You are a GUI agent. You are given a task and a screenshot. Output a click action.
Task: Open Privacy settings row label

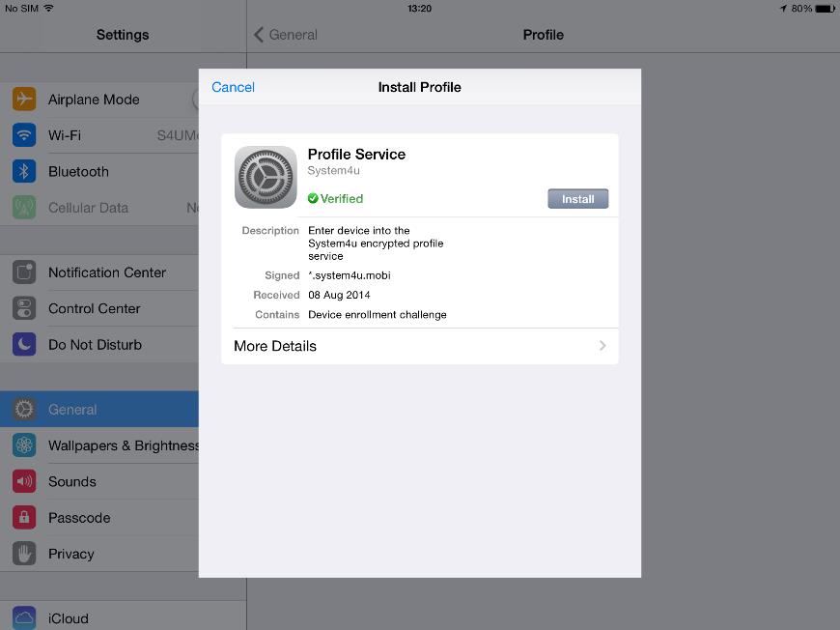[x=71, y=554]
